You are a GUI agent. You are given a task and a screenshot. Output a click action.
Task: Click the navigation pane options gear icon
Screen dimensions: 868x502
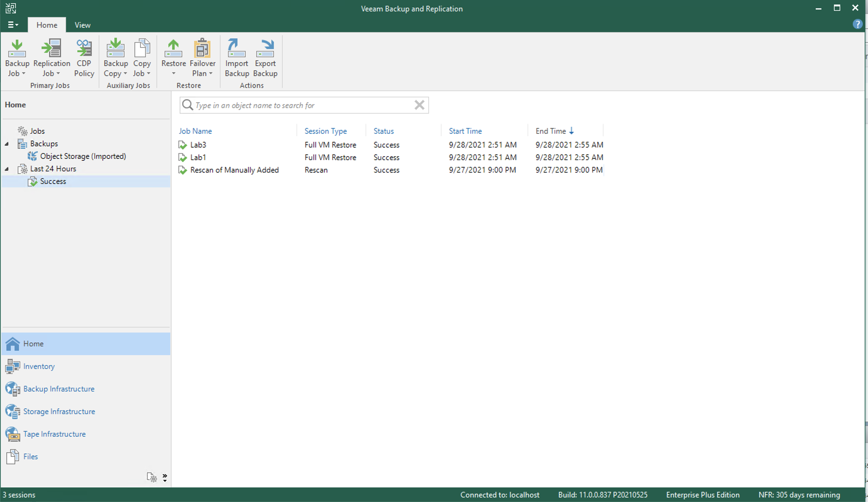tap(152, 477)
